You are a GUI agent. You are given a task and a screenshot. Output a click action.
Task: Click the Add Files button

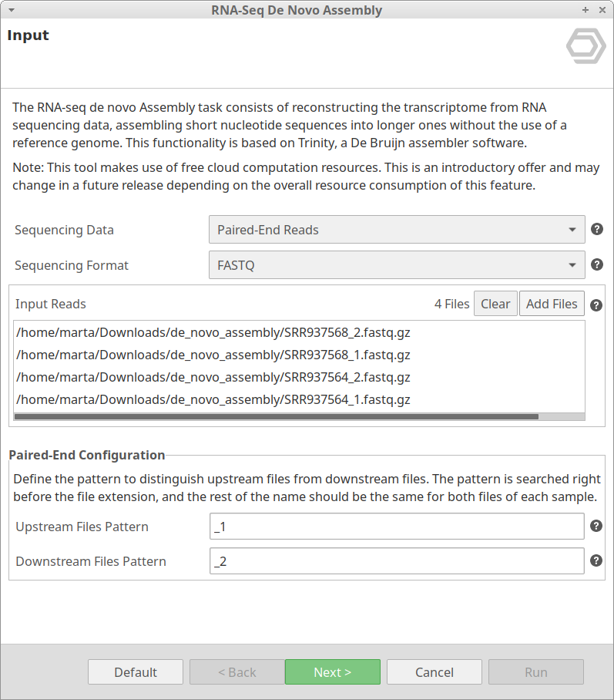pos(552,304)
